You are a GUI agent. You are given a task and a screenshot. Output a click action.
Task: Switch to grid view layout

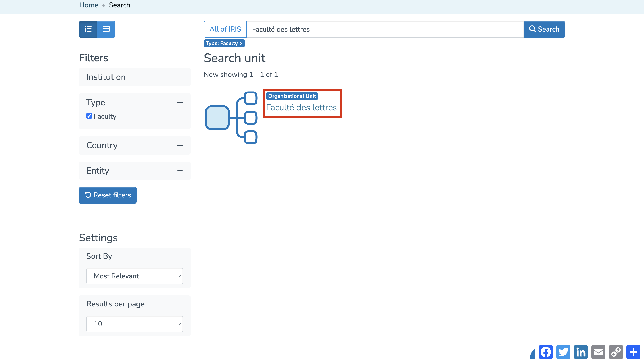106,29
